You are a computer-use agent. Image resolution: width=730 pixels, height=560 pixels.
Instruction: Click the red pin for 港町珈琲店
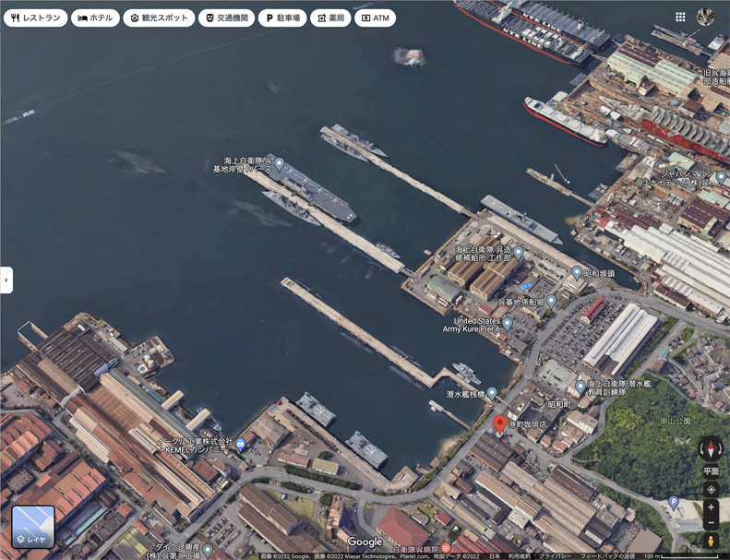point(500,424)
